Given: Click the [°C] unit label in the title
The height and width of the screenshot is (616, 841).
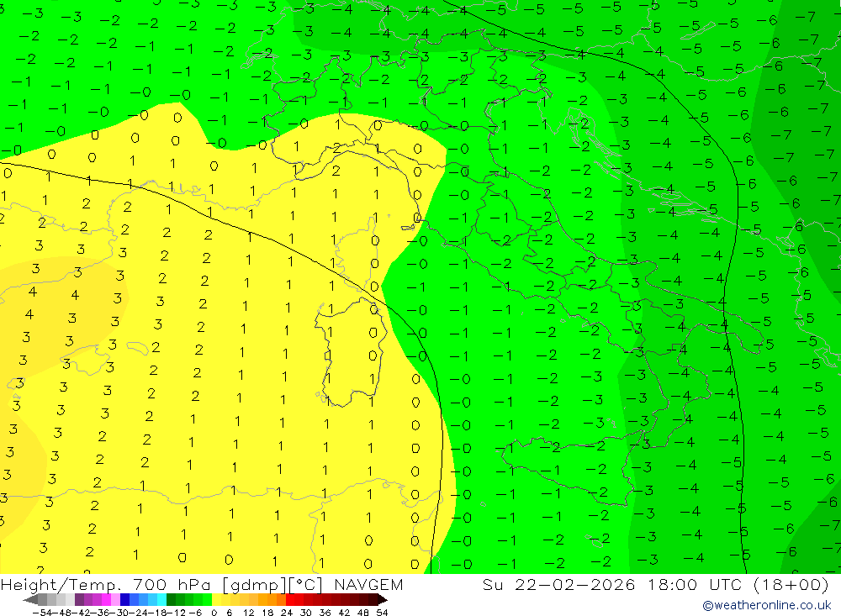Looking at the screenshot, I should (x=306, y=585).
